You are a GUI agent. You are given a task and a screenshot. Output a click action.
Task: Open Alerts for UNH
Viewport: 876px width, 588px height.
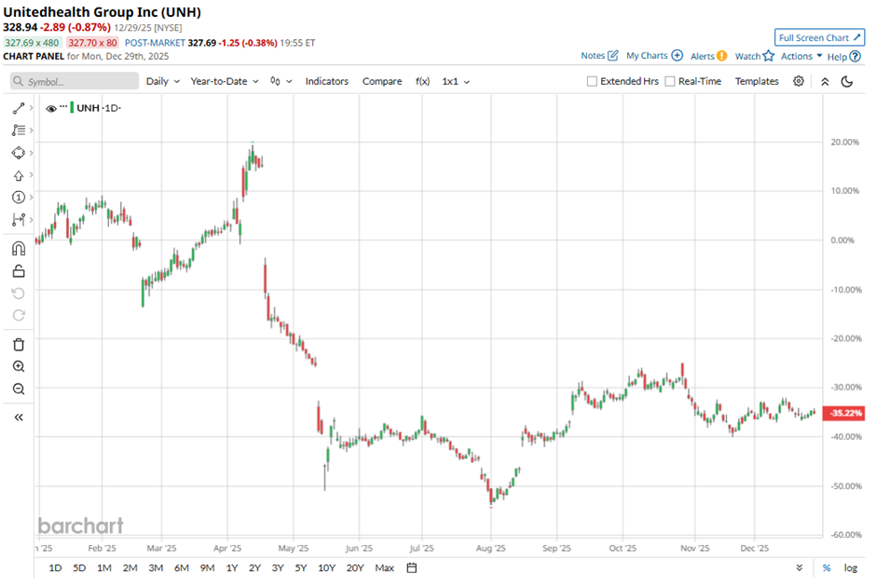pyautogui.click(x=708, y=56)
